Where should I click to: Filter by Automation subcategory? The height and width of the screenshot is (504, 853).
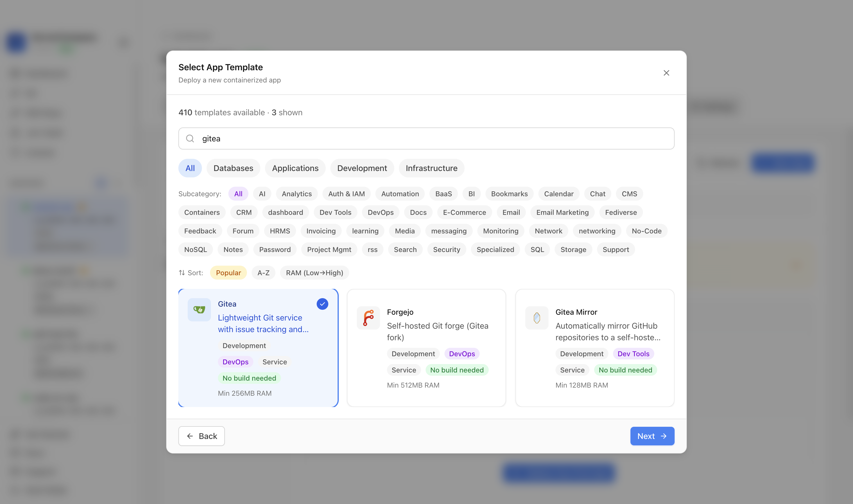tap(400, 194)
